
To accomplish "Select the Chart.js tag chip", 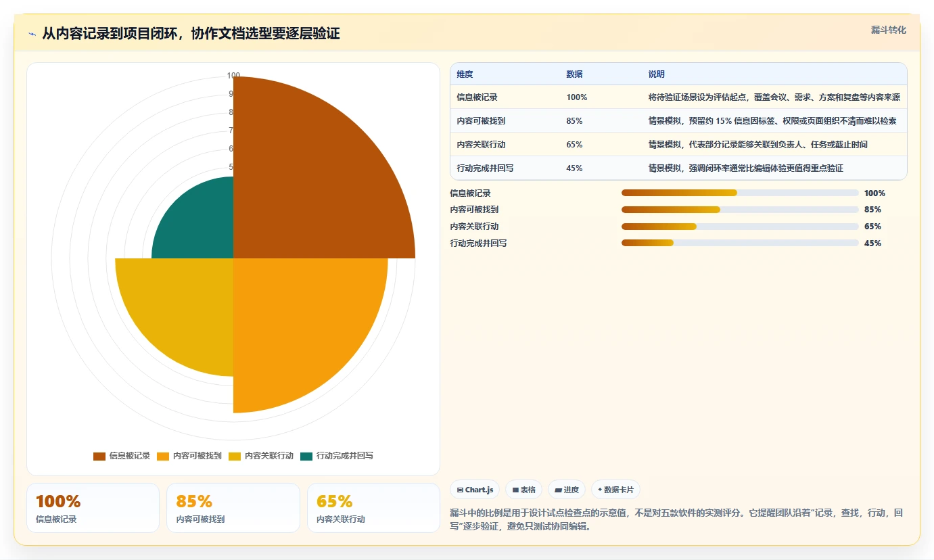I will 475,490.
